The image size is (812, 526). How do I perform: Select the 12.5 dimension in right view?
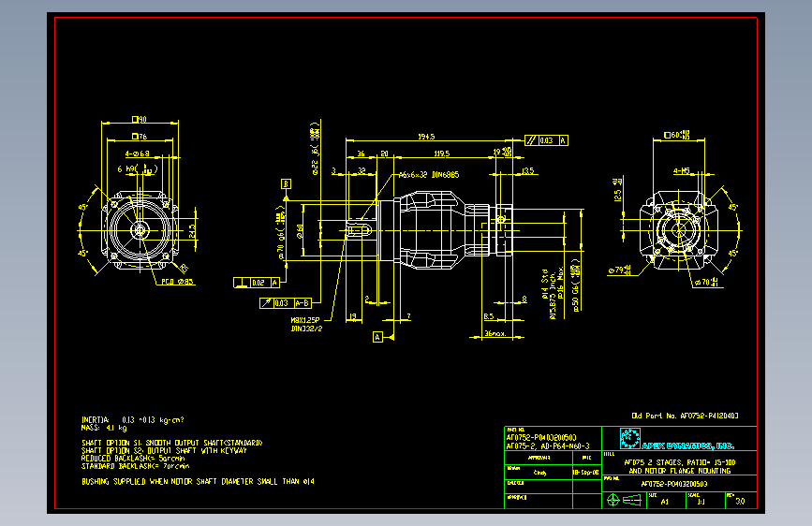(x=617, y=189)
